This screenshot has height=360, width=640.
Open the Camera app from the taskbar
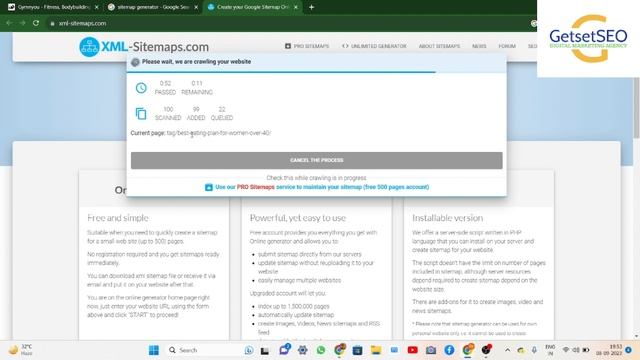[x=431, y=350]
